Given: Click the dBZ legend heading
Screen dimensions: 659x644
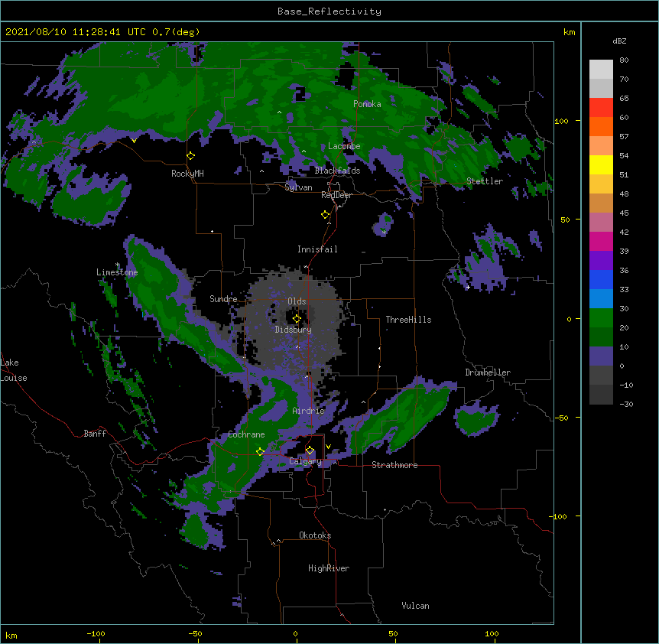Looking at the screenshot, I should click(619, 41).
